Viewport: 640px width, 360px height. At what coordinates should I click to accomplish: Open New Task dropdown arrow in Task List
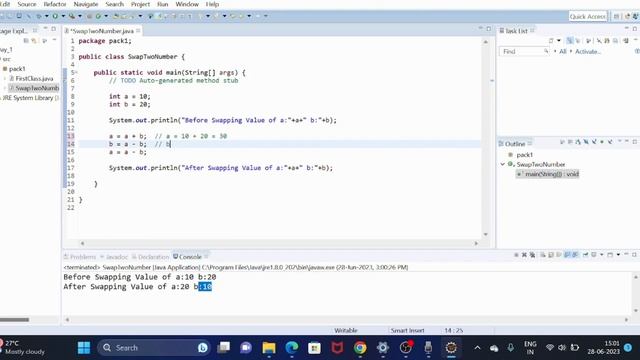click(x=559, y=40)
